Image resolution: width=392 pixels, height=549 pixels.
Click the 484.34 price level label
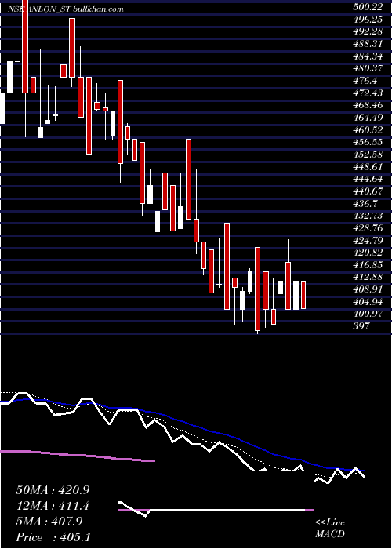coord(368,56)
